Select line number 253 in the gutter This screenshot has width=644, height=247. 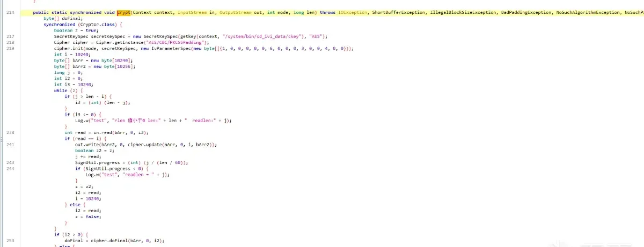point(11,241)
